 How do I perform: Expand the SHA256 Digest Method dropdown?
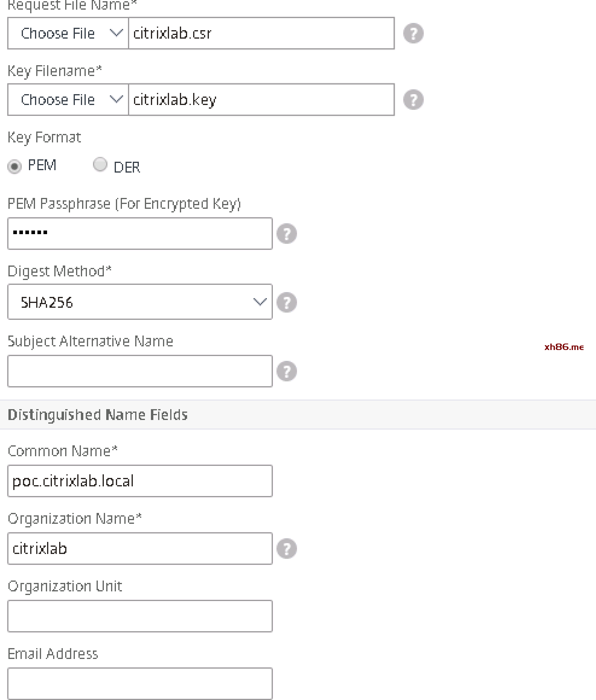point(140,302)
